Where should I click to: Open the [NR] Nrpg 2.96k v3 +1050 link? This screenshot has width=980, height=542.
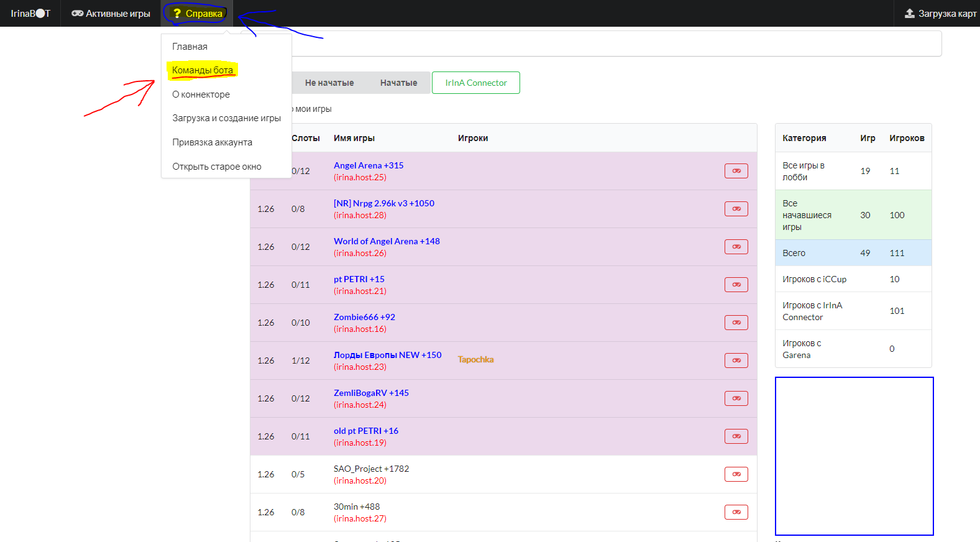click(384, 203)
